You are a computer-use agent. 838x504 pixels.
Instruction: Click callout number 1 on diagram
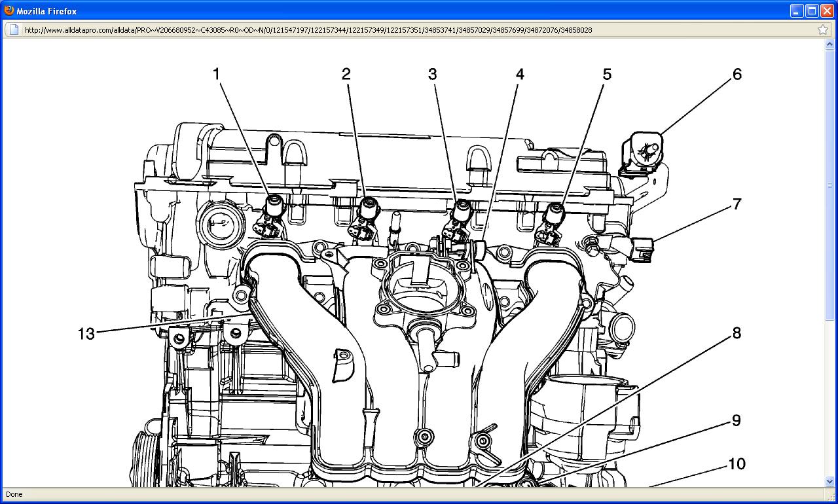pyautogui.click(x=217, y=74)
